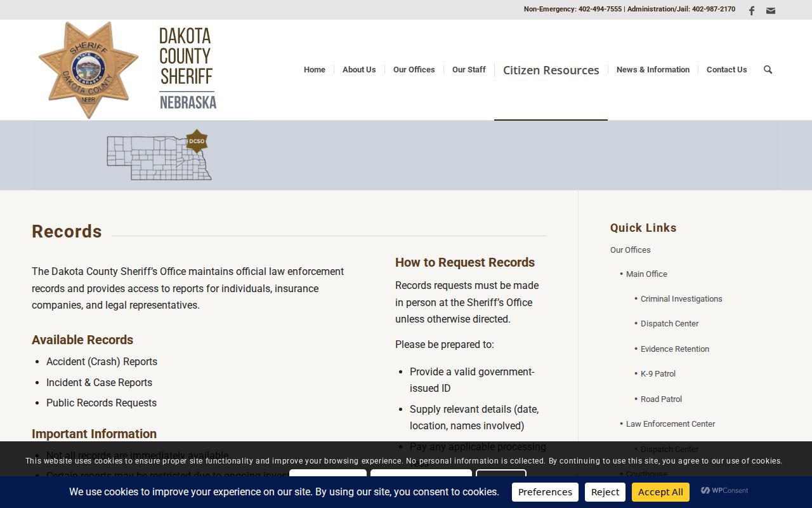The height and width of the screenshot is (508, 812).
Task: Click the Nebraska county map graphic
Action: (158, 156)
